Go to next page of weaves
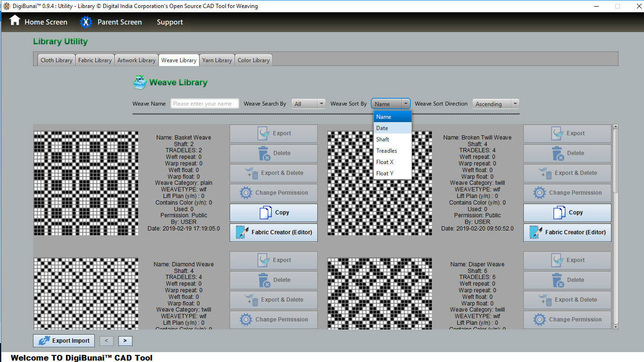 [125, 341]
